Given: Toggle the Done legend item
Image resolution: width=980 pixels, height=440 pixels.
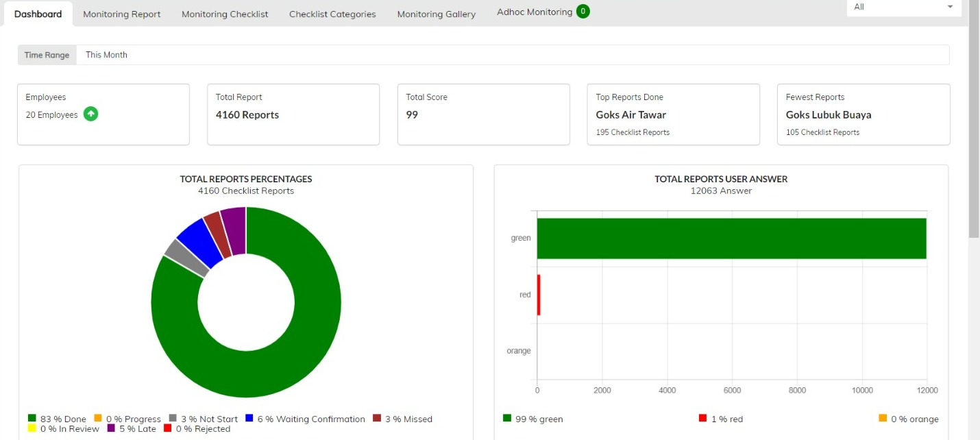Looking at the screenshot, I should (x=58, y=419).
